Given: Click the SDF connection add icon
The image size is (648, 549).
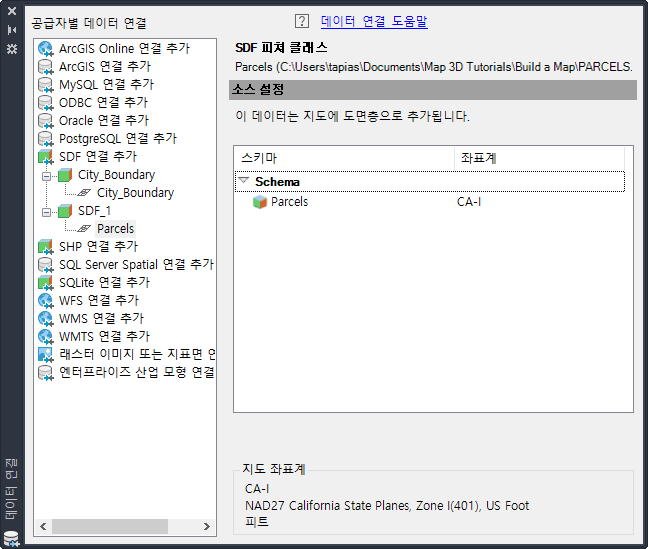Looking at the screenshot, I should pyautogui.click(x=45, y=157).
